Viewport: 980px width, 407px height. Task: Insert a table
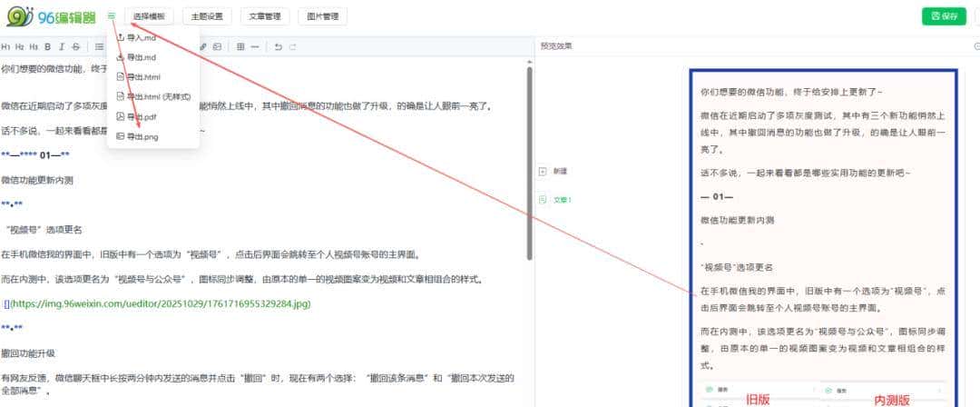click(240, 47)
